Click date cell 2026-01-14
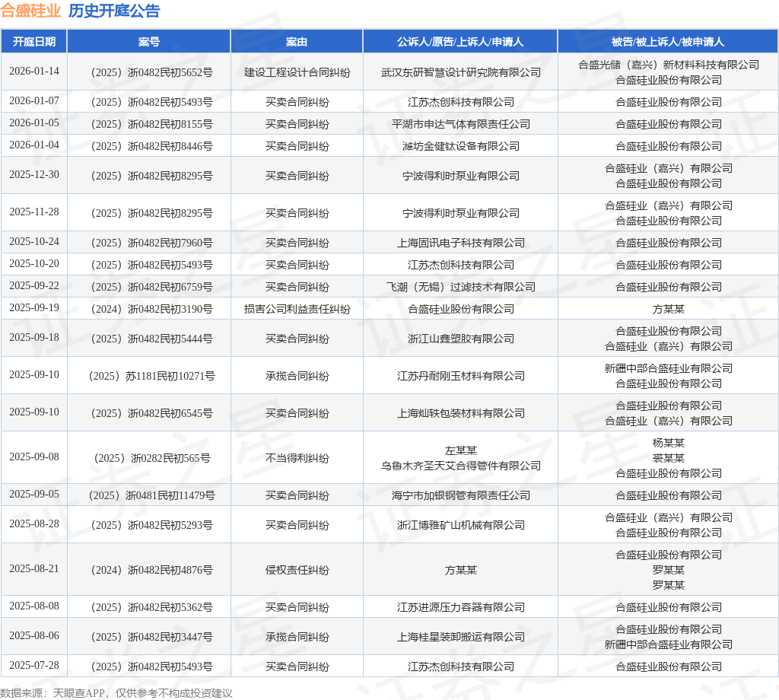Image resolution: width=779 pixels, height=700 pixels. (33, 71)
